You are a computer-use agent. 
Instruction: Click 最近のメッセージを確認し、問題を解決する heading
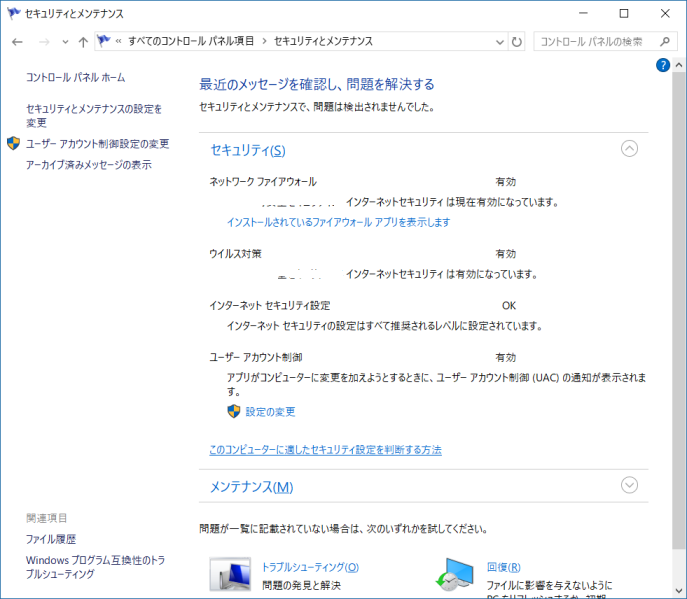point(317,84)
